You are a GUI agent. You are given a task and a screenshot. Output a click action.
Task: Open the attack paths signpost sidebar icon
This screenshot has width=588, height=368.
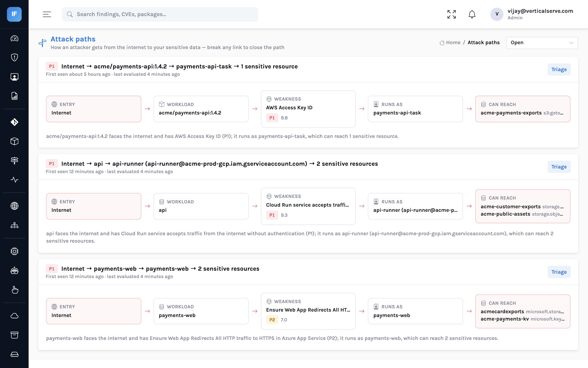14,161
